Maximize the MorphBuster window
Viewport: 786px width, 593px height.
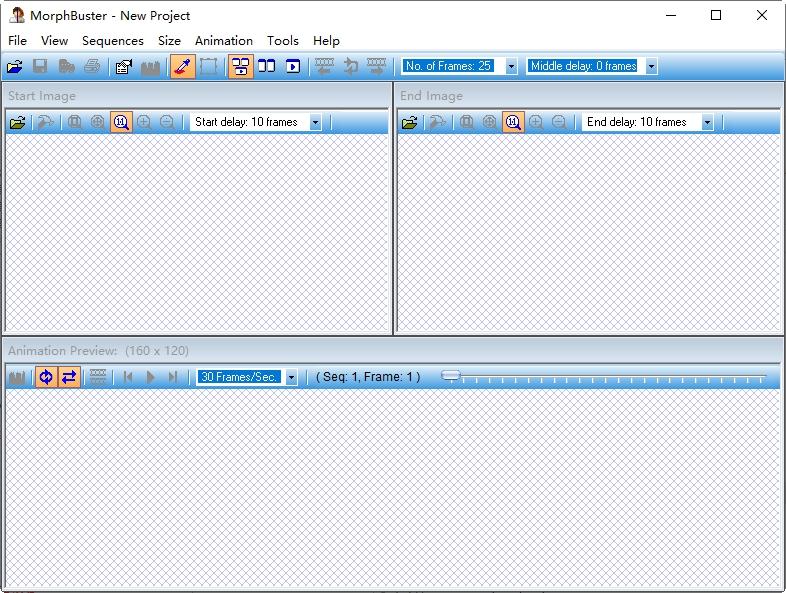click(716, 16)
